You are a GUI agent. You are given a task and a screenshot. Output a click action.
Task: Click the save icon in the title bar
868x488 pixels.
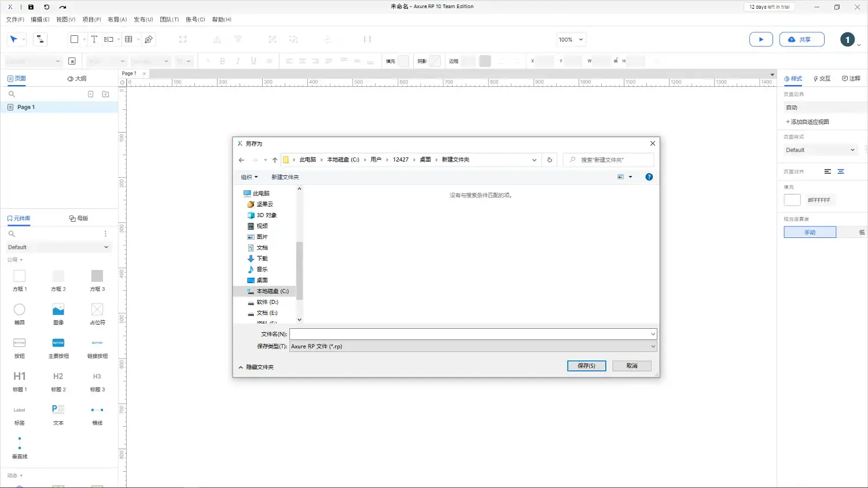31,7
